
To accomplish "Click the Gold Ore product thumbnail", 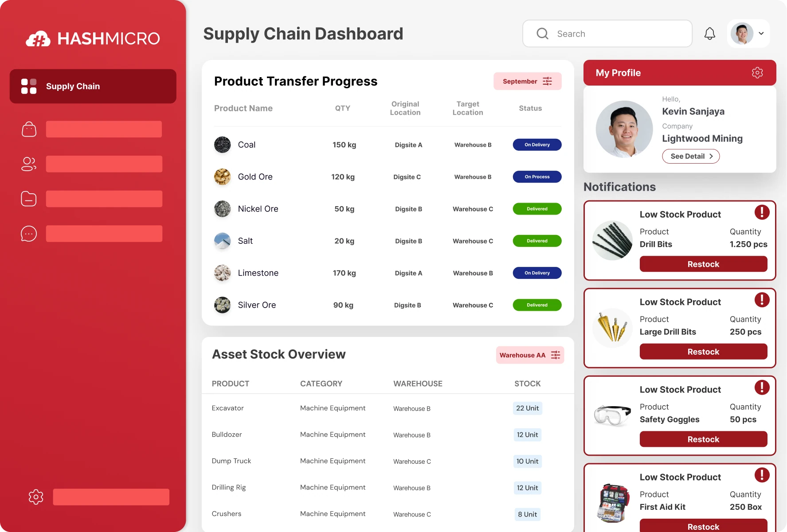I will pyautogui.click(x=223, y=177).
